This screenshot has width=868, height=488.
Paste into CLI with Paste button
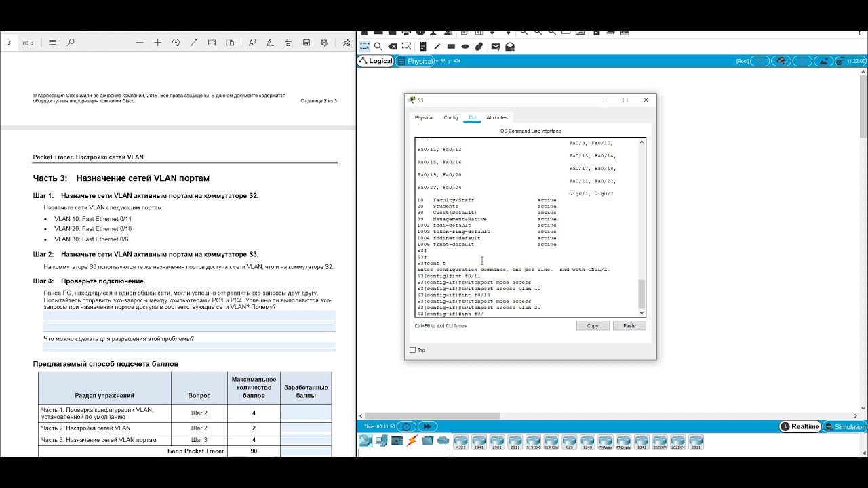[629, 326]
